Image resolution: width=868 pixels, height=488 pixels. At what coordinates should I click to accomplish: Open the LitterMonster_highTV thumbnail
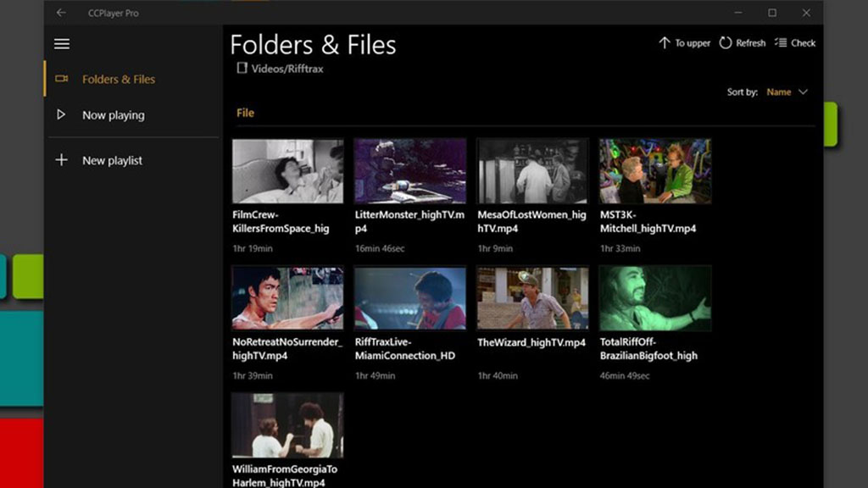coord(410,171)
